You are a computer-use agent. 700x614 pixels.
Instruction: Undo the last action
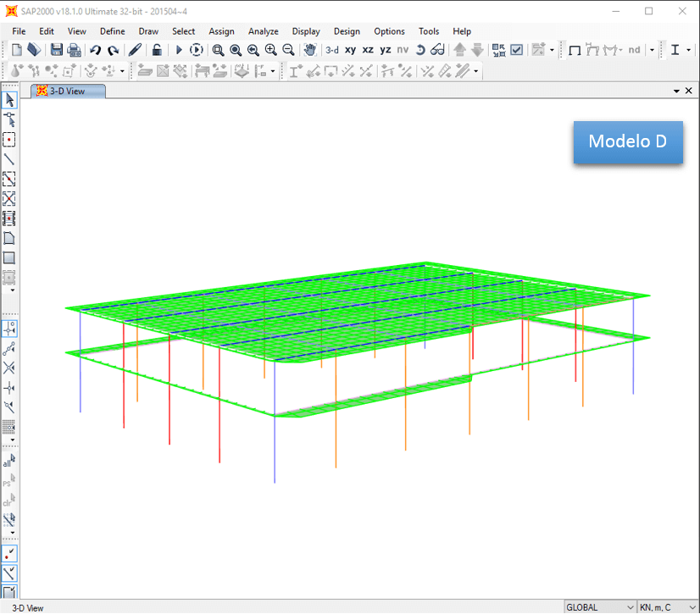click(x=95, y=49)
